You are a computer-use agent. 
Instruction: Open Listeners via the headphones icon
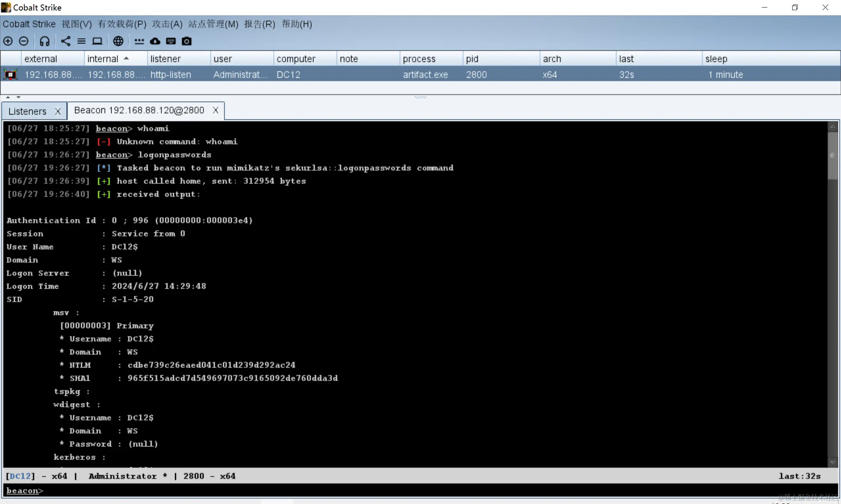tap(45, 41)
